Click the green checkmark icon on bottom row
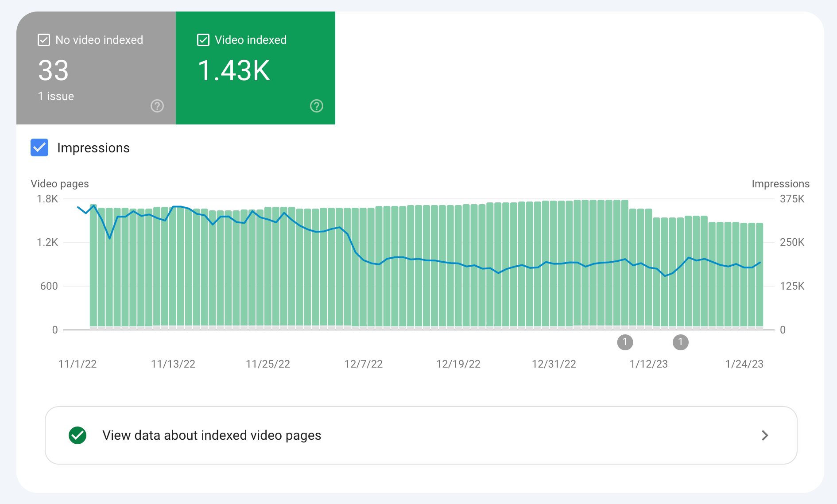This screenshot has height=504, width=837. [78, 435]
